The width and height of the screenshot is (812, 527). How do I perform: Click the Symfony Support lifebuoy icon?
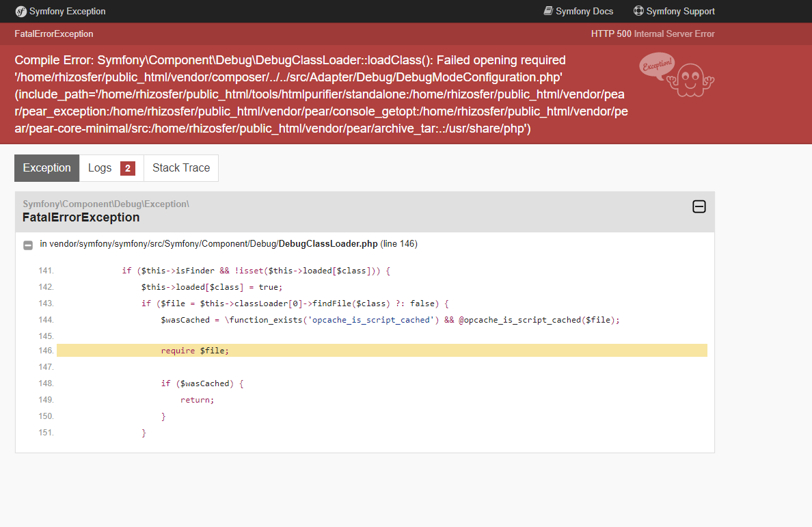tap(638, 11)
